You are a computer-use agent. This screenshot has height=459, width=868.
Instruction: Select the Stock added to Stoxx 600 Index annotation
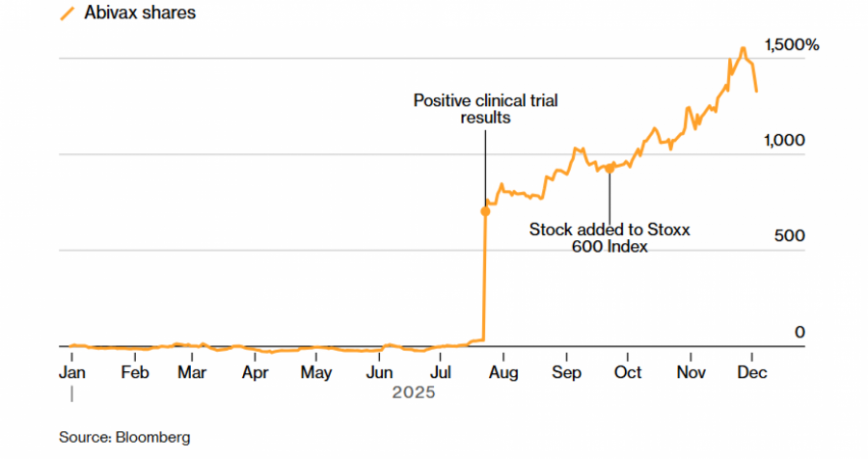(x=611, y=238)
